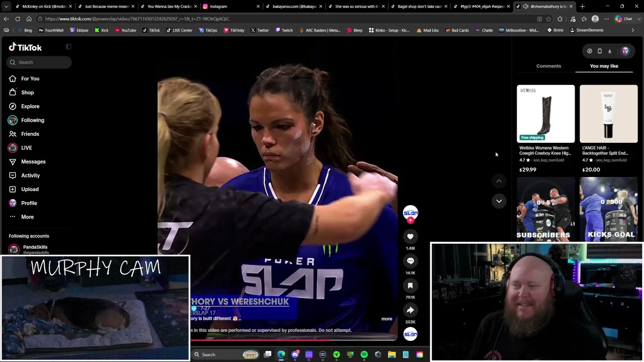
Task: Go to TikTok Shop in sidebar
Action: (27, 93)
